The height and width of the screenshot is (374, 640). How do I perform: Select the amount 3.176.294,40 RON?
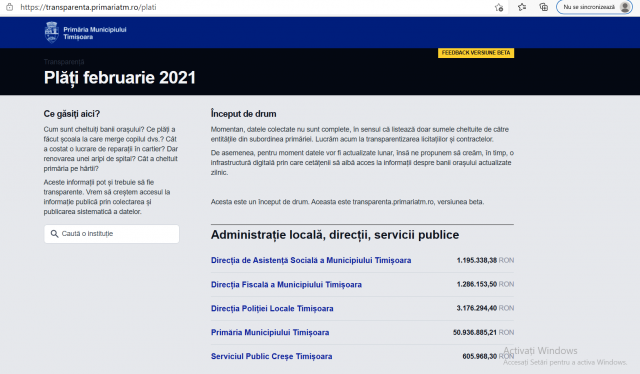pos(485,308)
